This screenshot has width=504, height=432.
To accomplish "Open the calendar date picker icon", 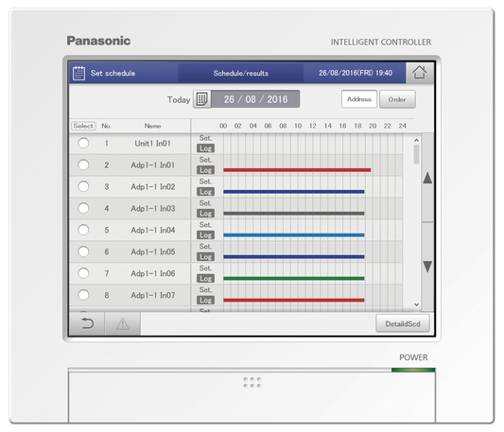I will point(201,99).
